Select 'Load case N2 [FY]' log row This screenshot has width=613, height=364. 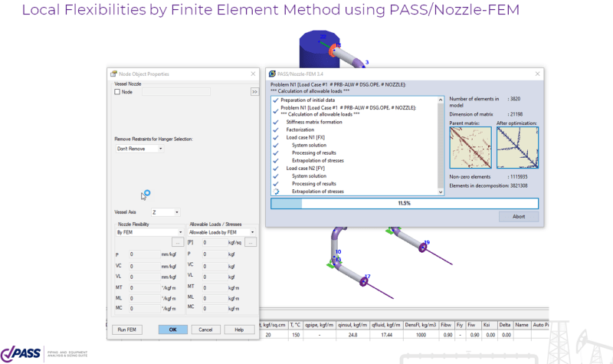[305, 169]
